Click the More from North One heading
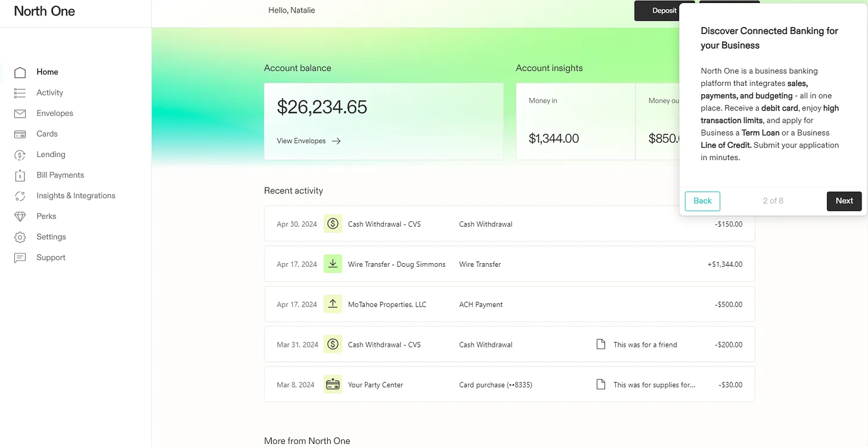Screen dimensions: 868x447 [307, 441]
